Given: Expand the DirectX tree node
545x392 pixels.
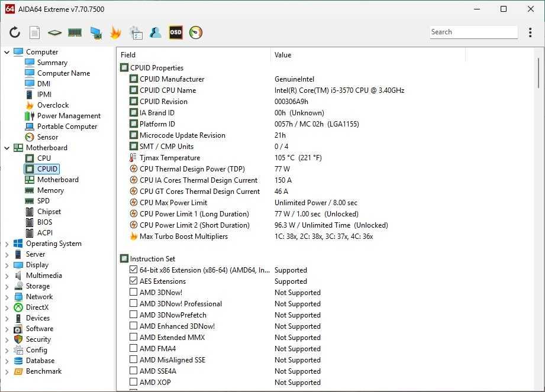Looking at the screenshot, I should coord(7,308).
